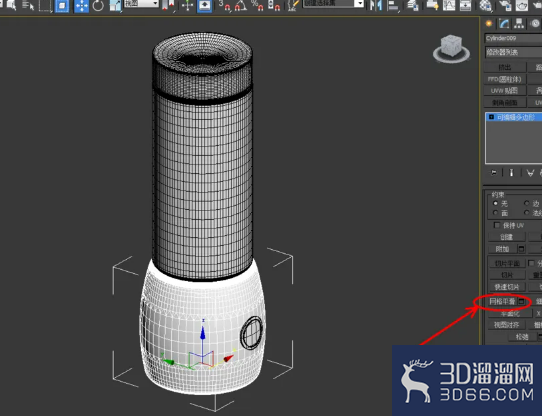Toggle Spinner Snap
Image resolution: width=542 pixels, height=416 pixels.
pyautogui.click(x=273, y=5)
